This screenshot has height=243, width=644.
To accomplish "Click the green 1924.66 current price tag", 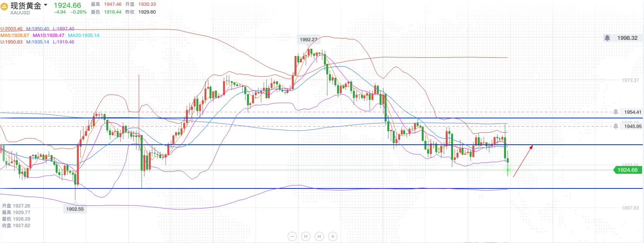I will [627, 170].
